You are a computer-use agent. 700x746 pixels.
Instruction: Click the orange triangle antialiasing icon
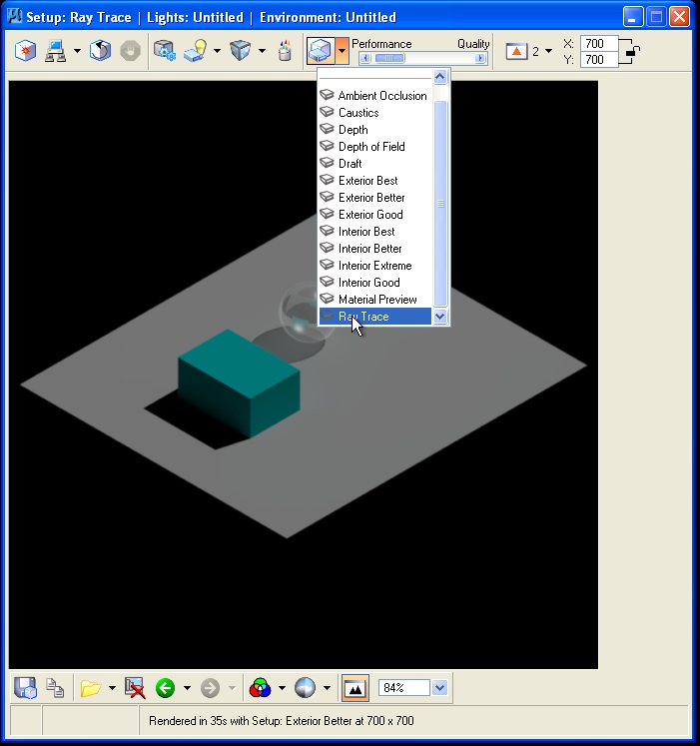[x=516, y=51]
